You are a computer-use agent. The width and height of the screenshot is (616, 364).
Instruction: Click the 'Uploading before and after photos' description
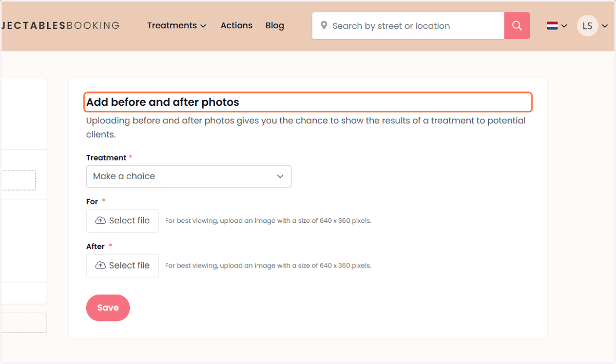[x=306, y=127]
